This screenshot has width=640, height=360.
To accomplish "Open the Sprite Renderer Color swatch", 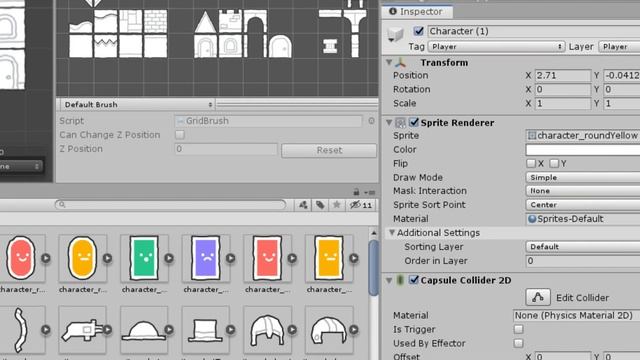I will click(x=583, y=150).
